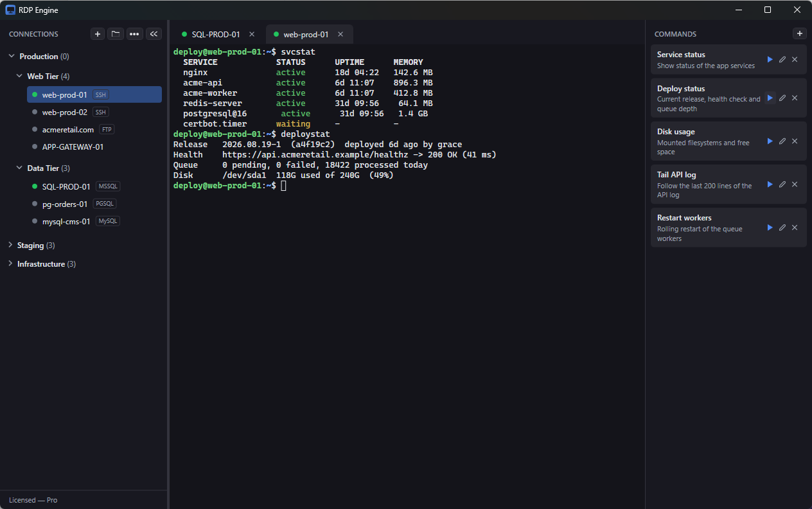
Task: Click the acme-worker service row
Action: [308, 93]
